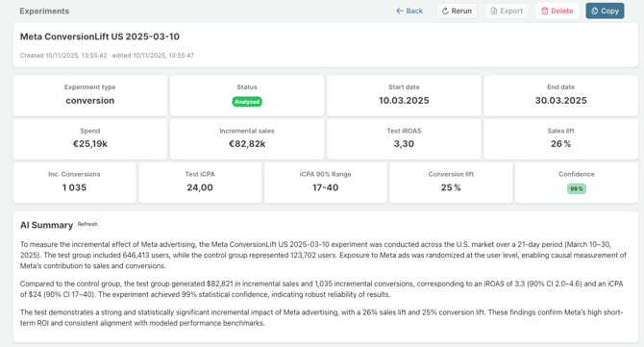Click Incremental sales value €82,82k
644x347 pixels.
(x=247, y=144)
